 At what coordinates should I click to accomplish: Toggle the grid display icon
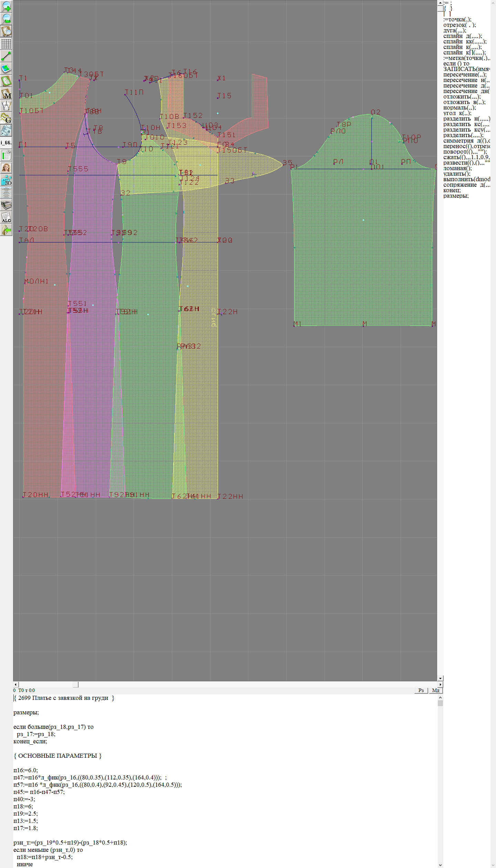6,44
